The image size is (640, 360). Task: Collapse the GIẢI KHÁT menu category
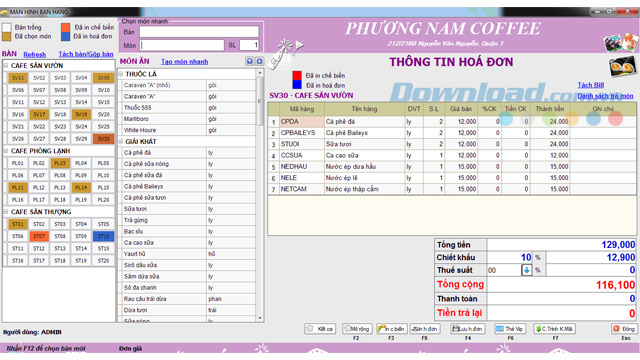pos(121,141)
